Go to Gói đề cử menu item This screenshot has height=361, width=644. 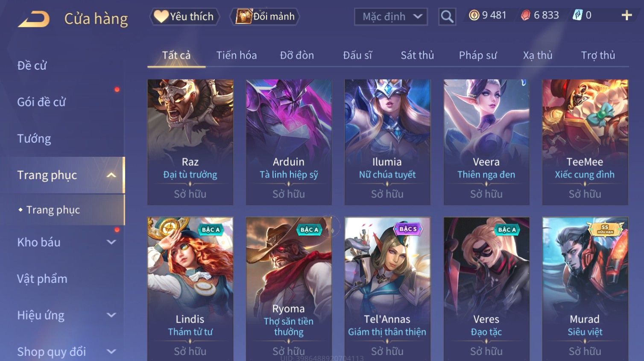(41, 102)
